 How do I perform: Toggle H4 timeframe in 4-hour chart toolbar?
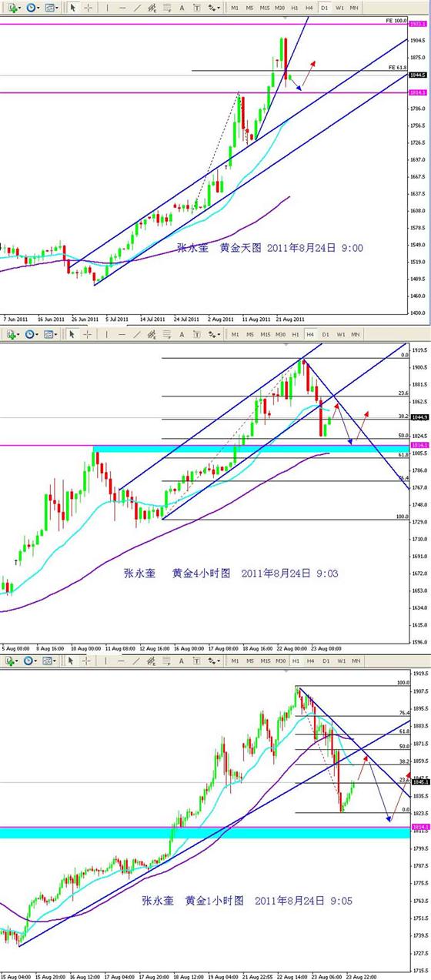(x=310, y=334)
